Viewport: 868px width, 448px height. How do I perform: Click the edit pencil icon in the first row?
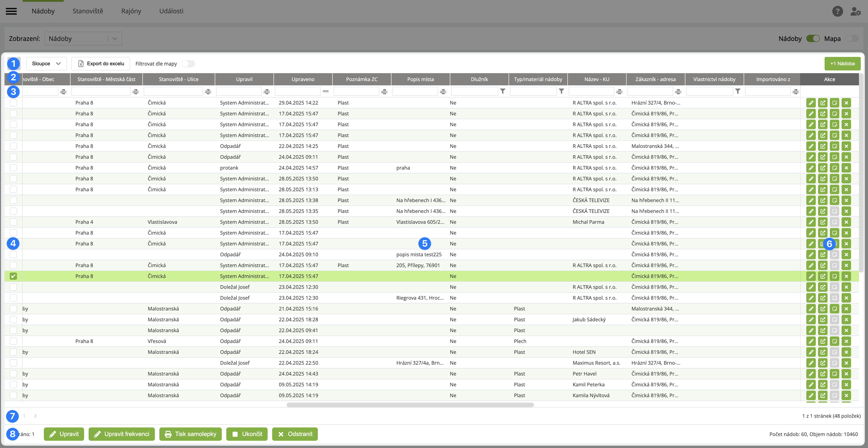[811, 103]
